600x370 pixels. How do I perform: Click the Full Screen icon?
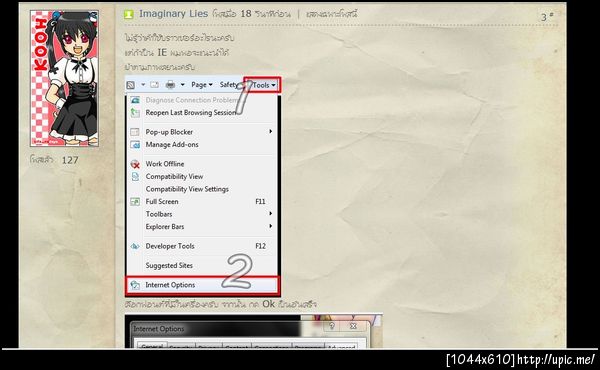click(x=135, y=202)
